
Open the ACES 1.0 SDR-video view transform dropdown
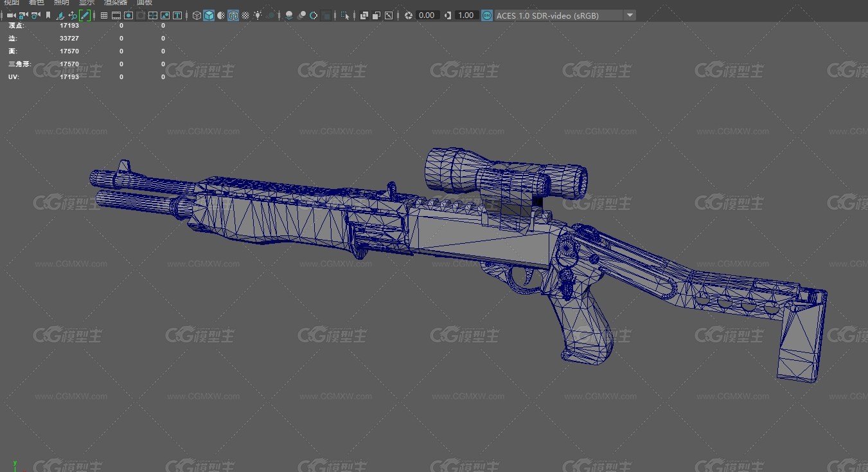coord(565,15)
